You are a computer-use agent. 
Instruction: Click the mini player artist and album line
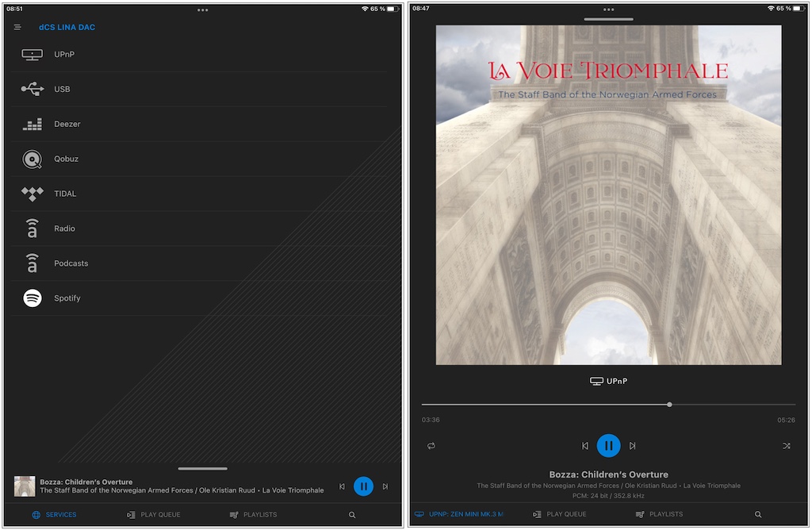[x=182, y=490]
